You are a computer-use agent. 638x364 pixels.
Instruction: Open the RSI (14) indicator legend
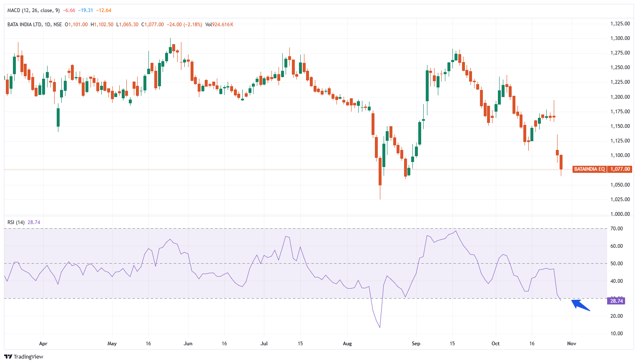pyautogui.click(x=16, y=222)
